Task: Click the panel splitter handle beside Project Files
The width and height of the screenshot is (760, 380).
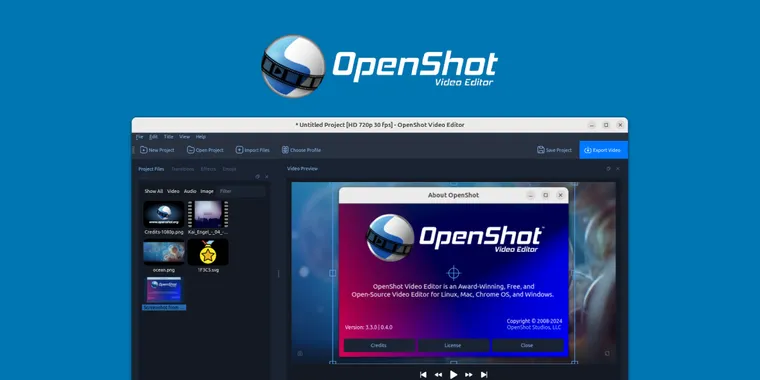Action: (x=278, y=274)
